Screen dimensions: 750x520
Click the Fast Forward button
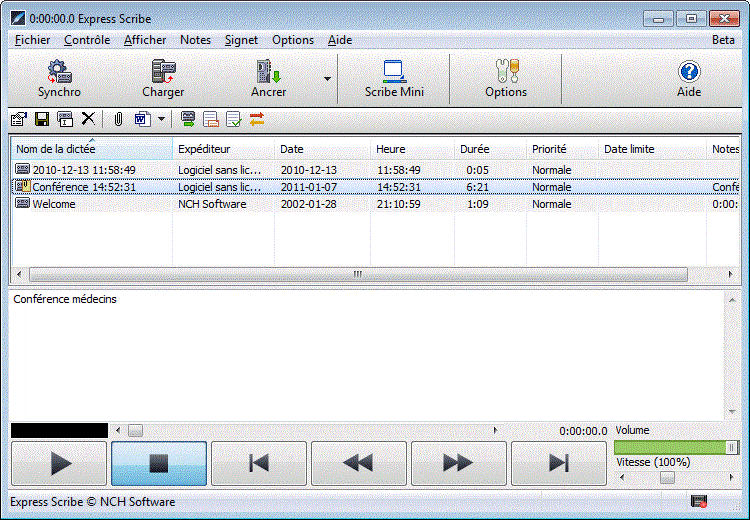(459, 463)
